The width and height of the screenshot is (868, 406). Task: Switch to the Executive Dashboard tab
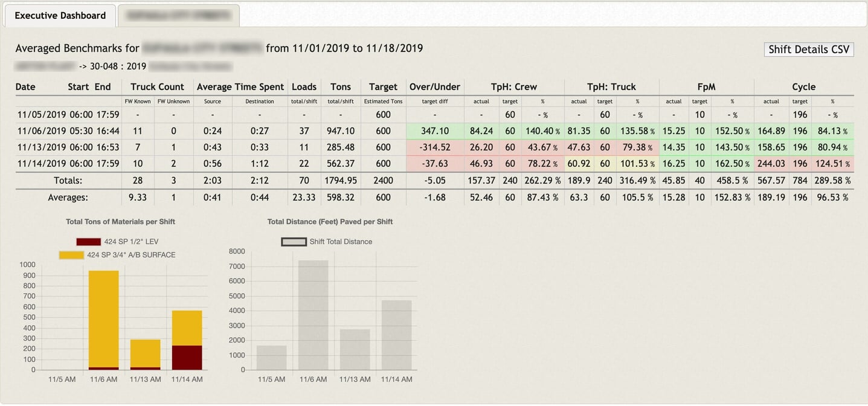59,16
